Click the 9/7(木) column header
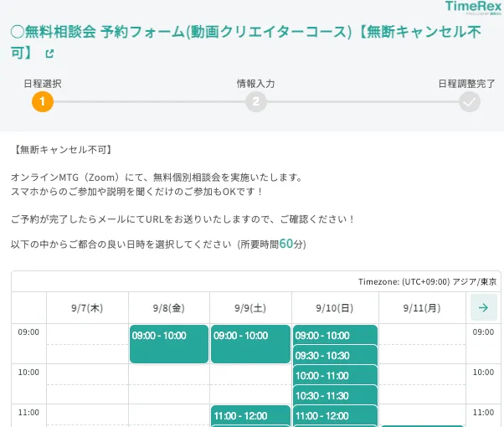This screenshot has width=504, height=427. pos(87,308)
